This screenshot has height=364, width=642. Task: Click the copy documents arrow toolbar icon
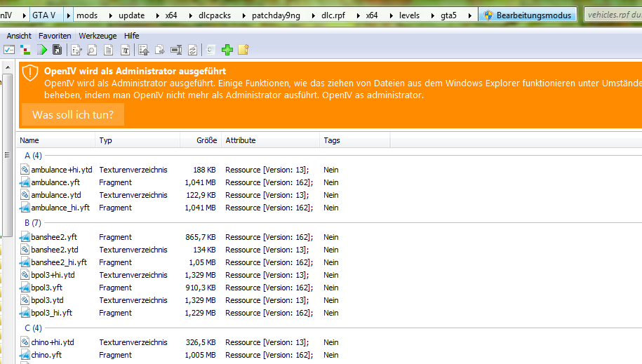coord(160,50)
